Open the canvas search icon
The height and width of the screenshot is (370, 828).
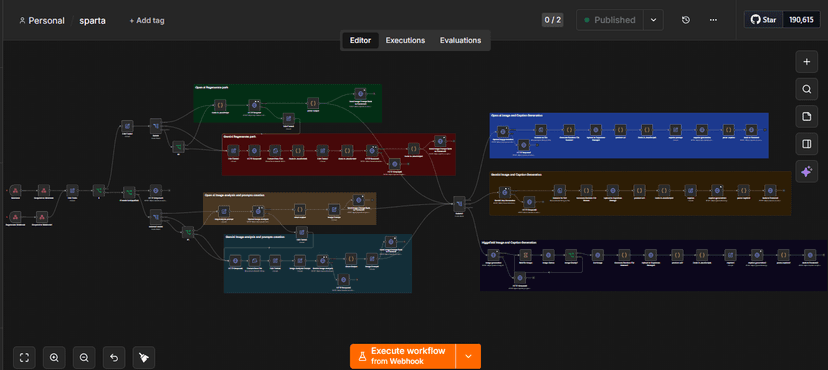coord(806,89)
